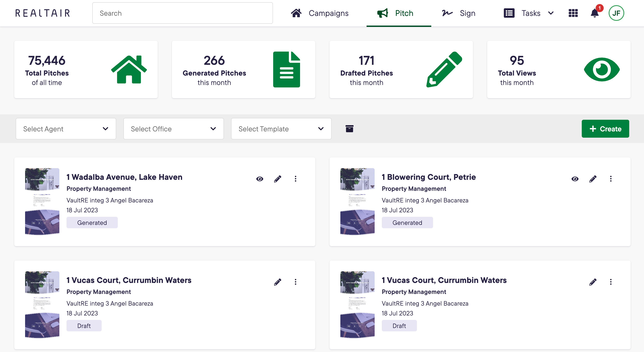Edit the left 1 Vucas Court draft
The height and width of the screenshot is (352, 644).
click(x=277, y=282)
